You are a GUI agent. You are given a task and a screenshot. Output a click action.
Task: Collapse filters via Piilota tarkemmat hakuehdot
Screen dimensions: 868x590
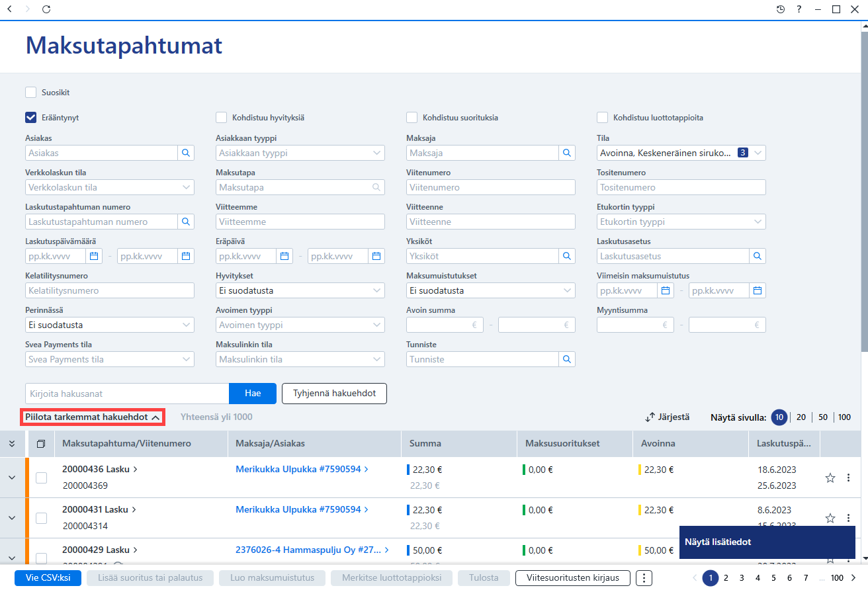[x=93, y=417]
